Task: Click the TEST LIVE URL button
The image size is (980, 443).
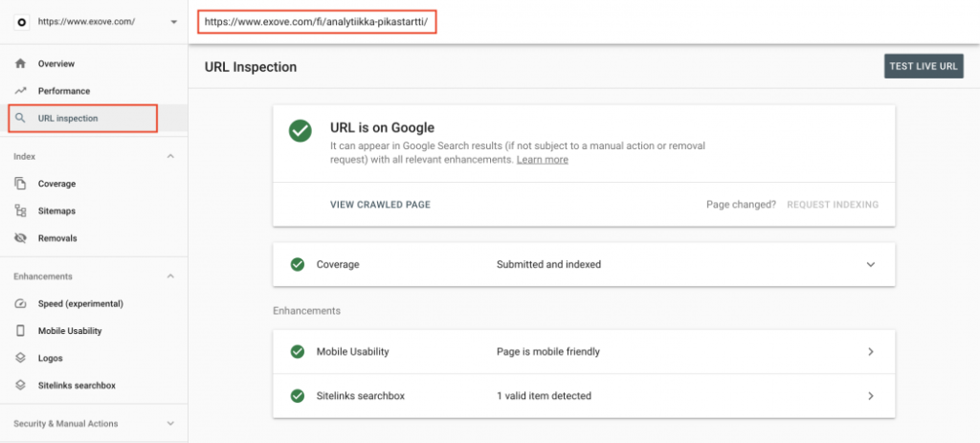Action: click(x=924, y=66)
